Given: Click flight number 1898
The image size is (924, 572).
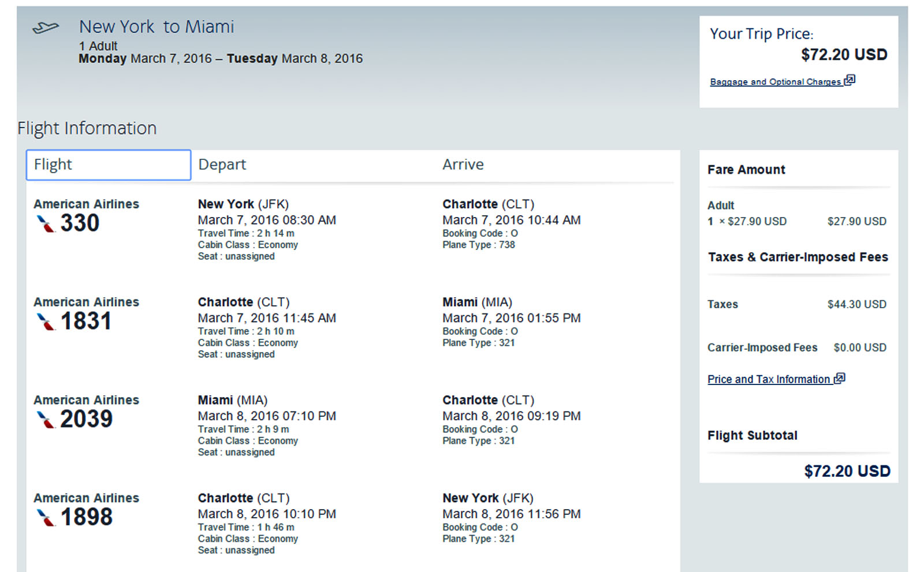Looking at the screenshot, I should point(86,518).
